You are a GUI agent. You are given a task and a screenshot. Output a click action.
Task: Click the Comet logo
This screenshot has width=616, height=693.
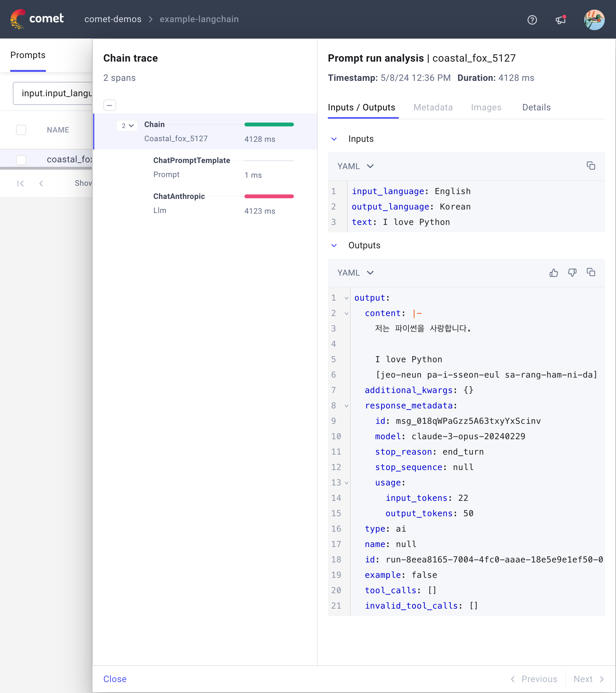tap(37, 19)
